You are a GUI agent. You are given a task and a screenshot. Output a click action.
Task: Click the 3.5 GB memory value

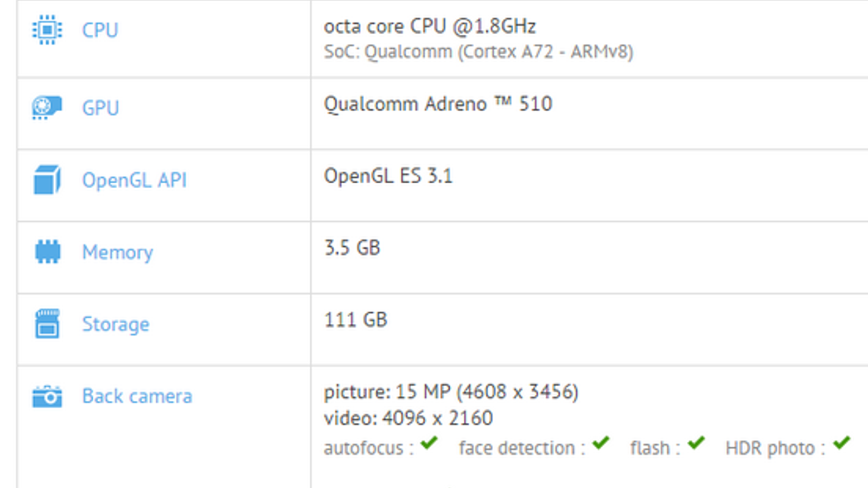352,248
